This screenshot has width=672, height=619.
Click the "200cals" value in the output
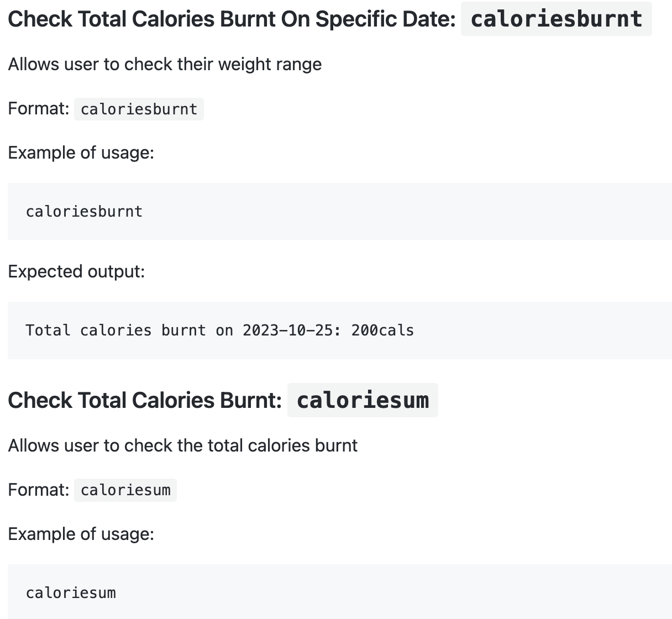[382, 331]
